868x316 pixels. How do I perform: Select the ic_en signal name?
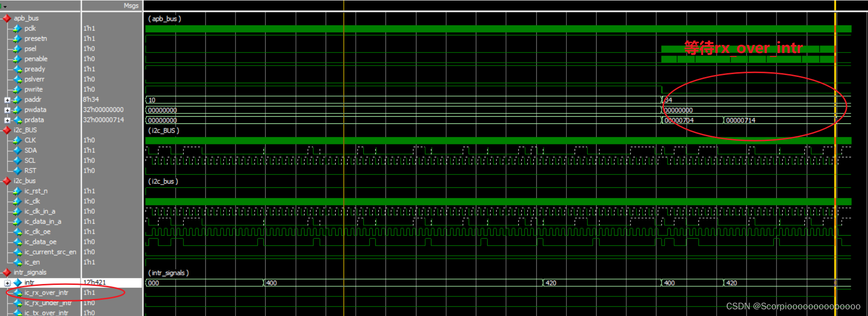coord(32,262)
